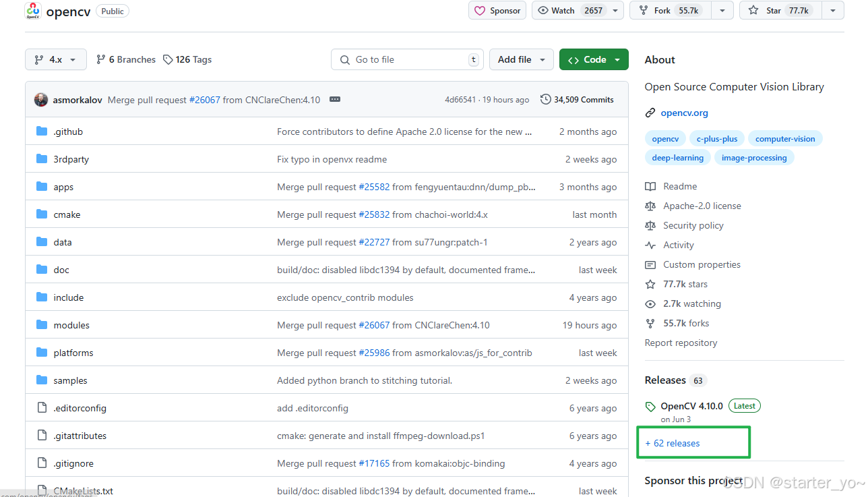Click the eye icon beside 2.7k watching
The height and width of the screenshot is (497, 868).
[x=650, y=303]
